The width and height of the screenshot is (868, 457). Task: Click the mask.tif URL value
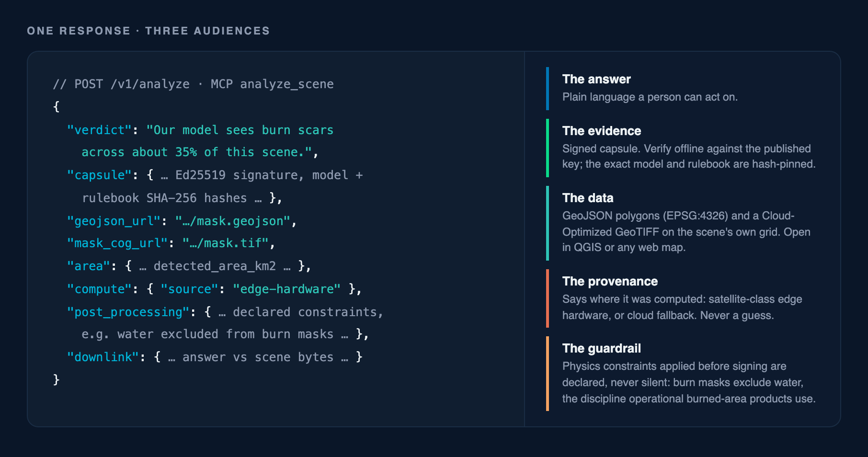[x=225, y=243]
